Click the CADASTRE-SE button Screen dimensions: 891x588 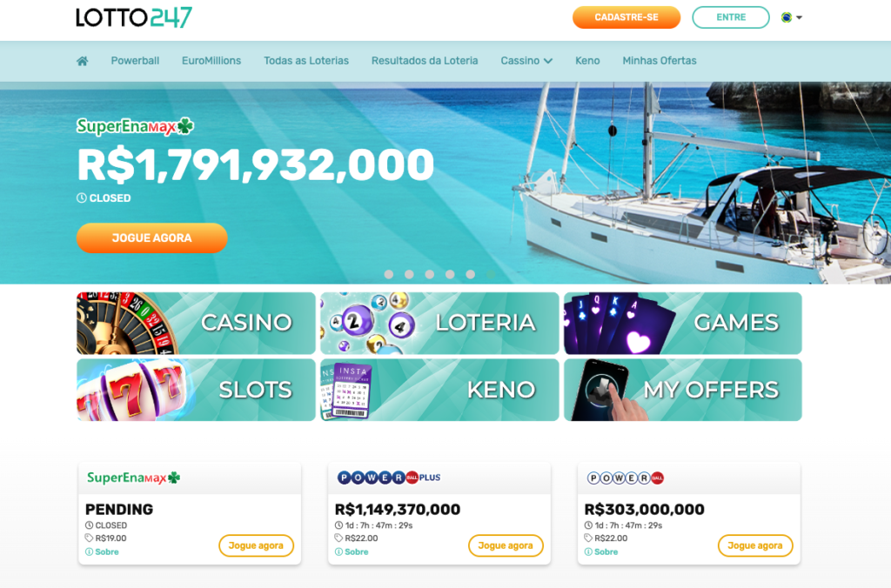[626, 17]
